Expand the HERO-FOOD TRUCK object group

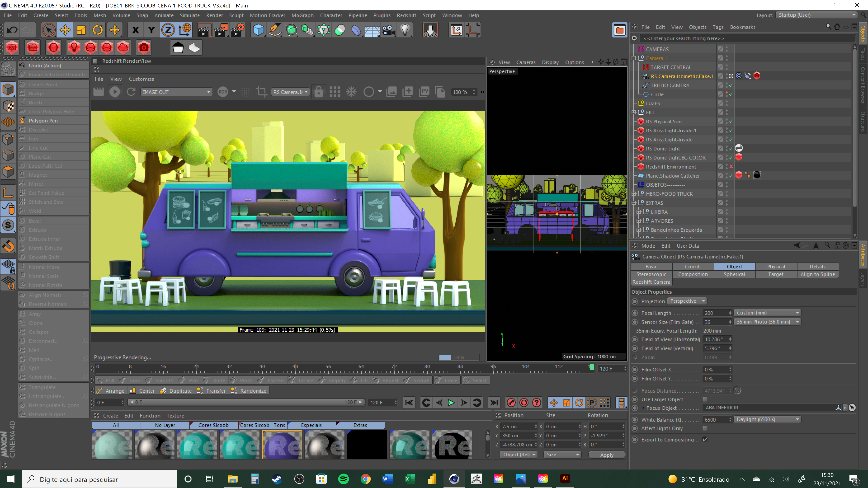[x=634, y=194]
